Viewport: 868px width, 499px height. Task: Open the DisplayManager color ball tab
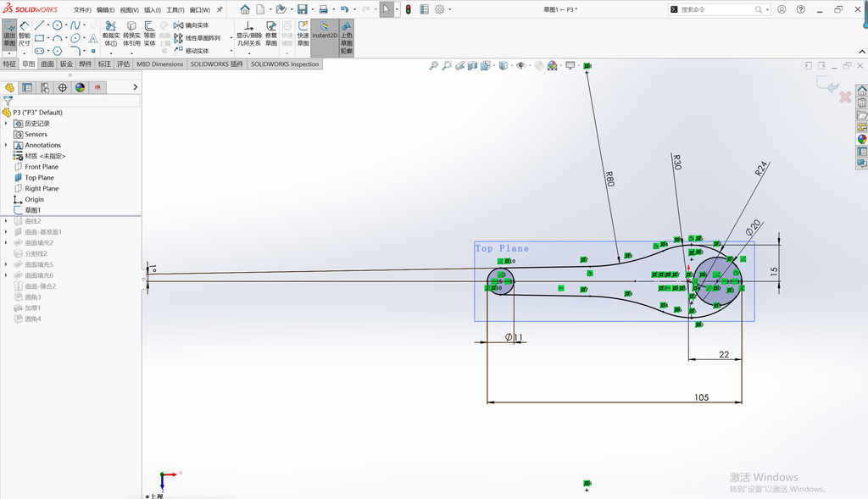tap(81, 87)
